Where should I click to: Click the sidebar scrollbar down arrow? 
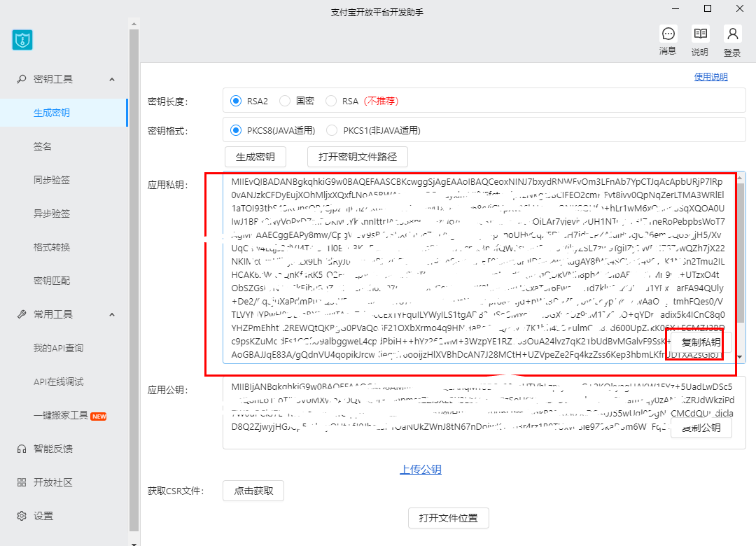coord(134,543)
